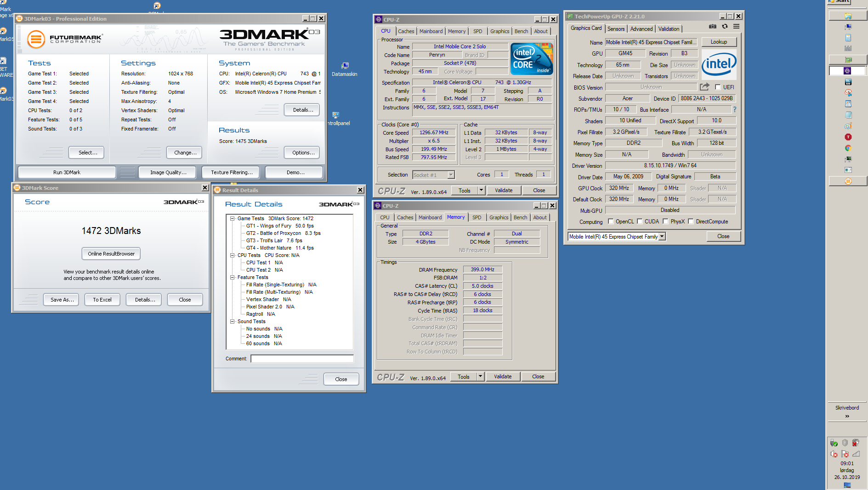Collapse the Sound Tests tree node
Screen dimensions: 868x490
click(233, 321)
